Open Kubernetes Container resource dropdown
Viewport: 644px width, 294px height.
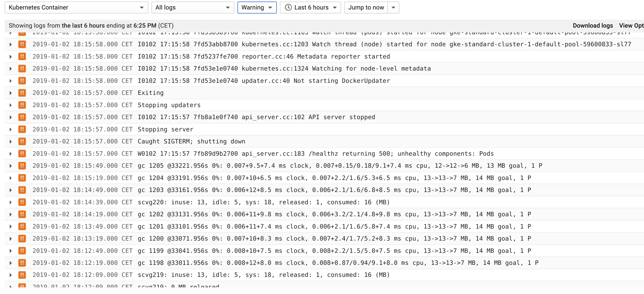76,7
